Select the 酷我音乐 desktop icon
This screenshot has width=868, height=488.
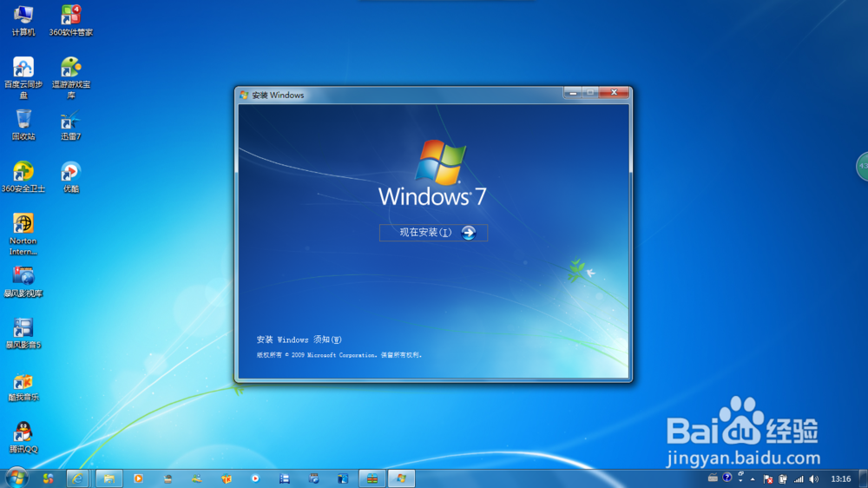(x=23, y=386)
